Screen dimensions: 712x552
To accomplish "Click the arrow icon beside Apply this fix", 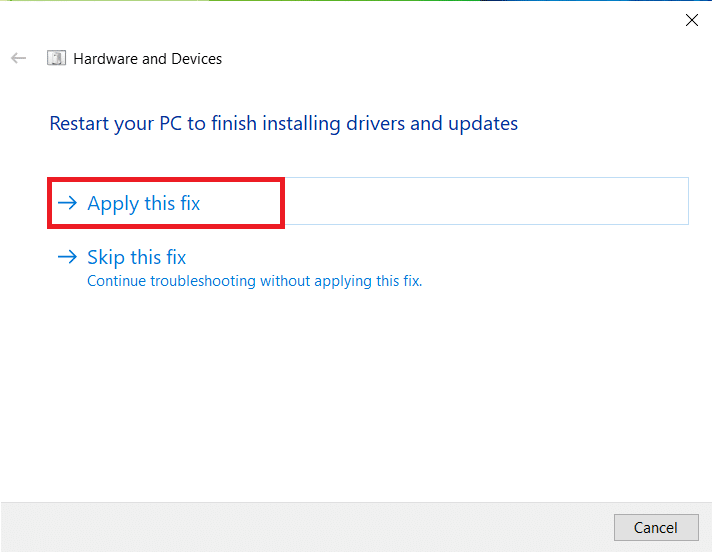I will [x=67, y=203].
